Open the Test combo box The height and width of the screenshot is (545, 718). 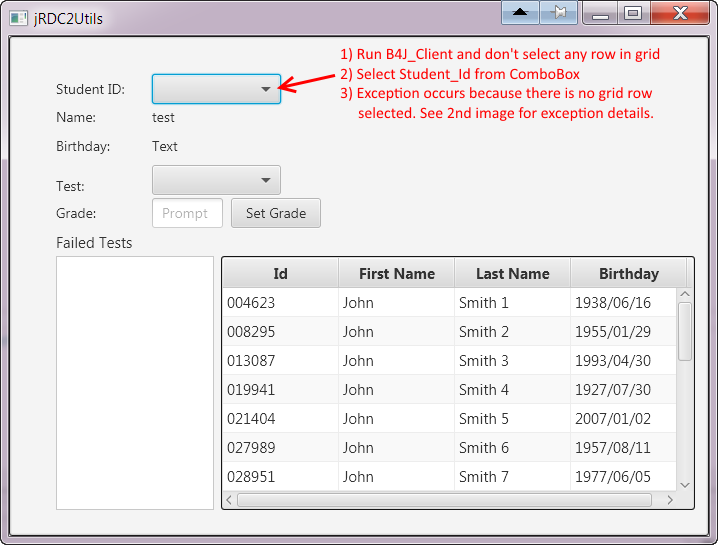[x=216, y=180]
